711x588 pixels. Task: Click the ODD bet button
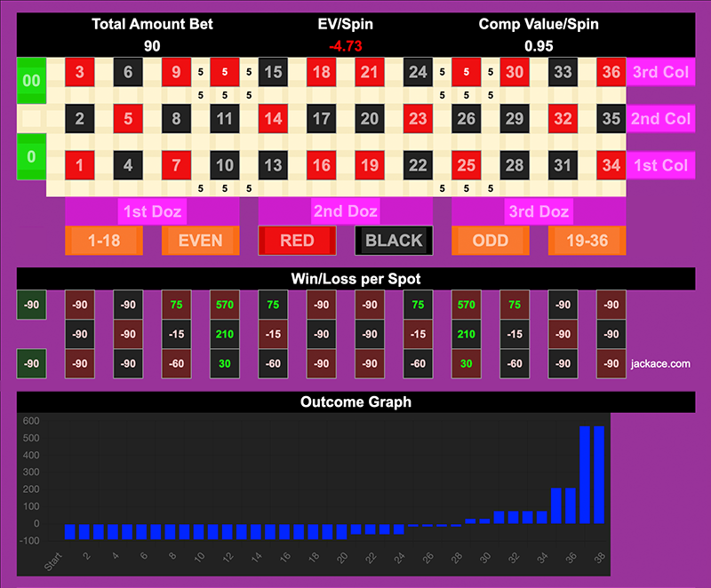pos(491,241)
